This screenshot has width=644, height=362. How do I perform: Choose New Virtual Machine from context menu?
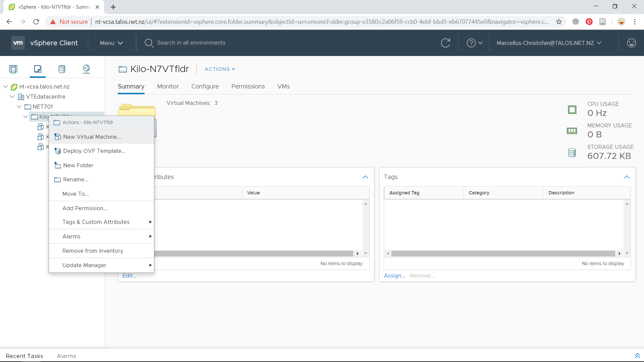[92, 137]
